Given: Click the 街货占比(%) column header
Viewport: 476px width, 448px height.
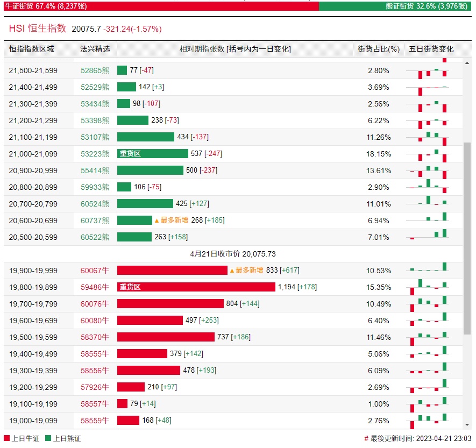Looking at the screenshot, I should [x=379, y=49].
